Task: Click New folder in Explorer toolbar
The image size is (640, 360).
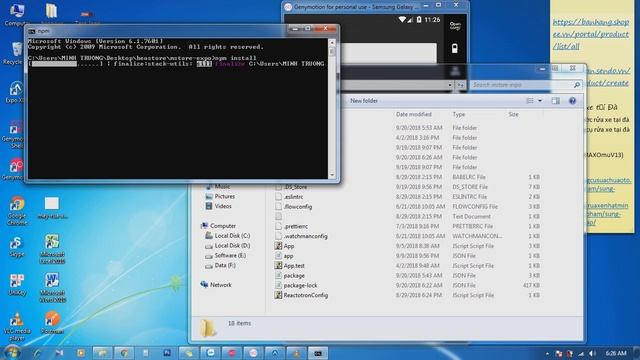Action: [364, 101]
